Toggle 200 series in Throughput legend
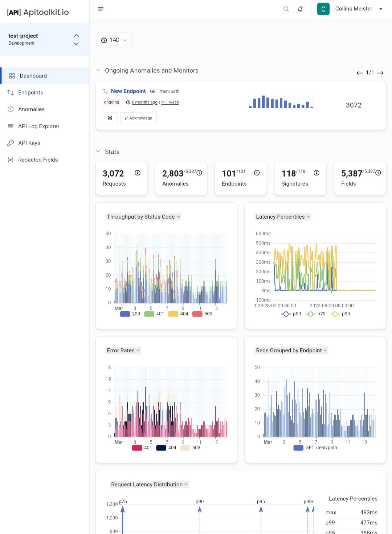This screenshot has width=392, height=534. tap(130, 314)
